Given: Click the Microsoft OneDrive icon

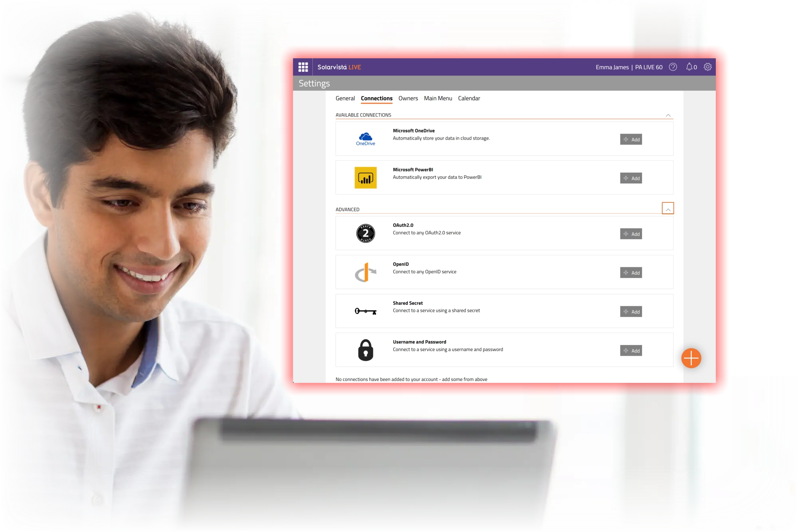Looking at the screenshot, I should [x=365, y=138].
